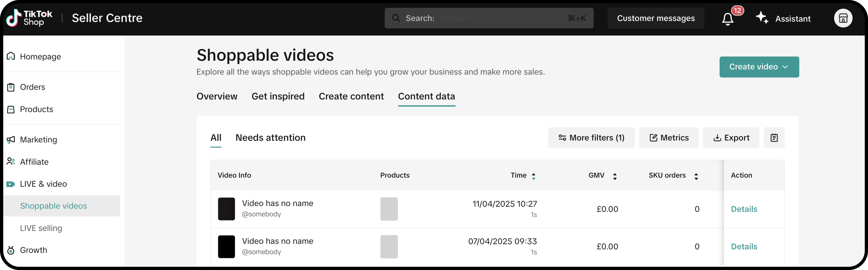Screen dimensions: 868x270
Task: Open notifications bell icon
Action: click(727, 19)
